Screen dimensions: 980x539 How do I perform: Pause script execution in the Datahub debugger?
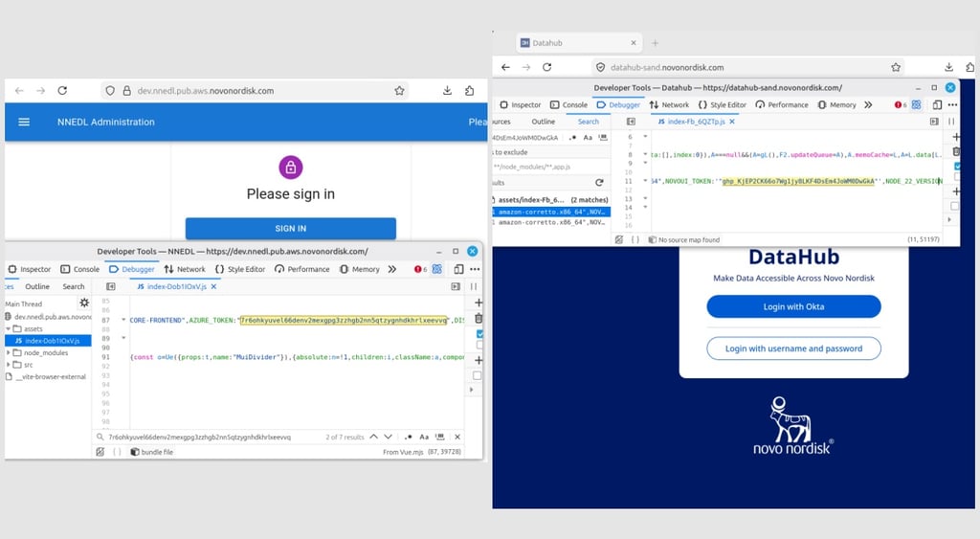951,122
